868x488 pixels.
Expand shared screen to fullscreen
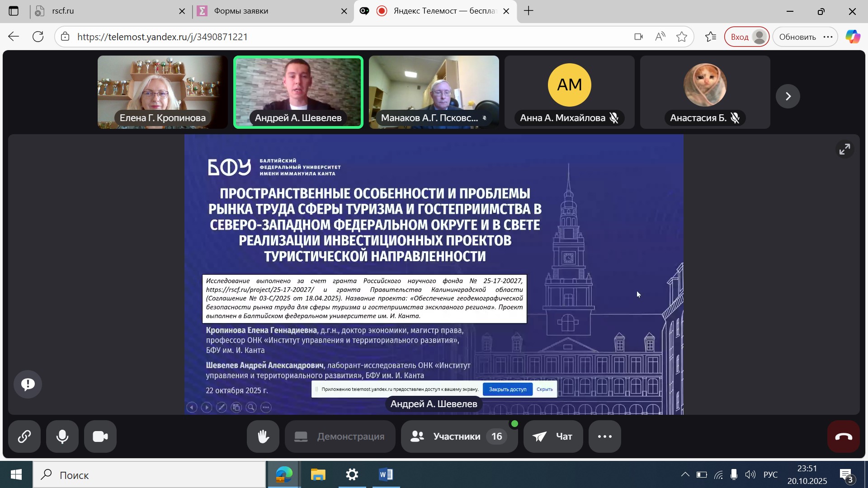coord(844,149)
